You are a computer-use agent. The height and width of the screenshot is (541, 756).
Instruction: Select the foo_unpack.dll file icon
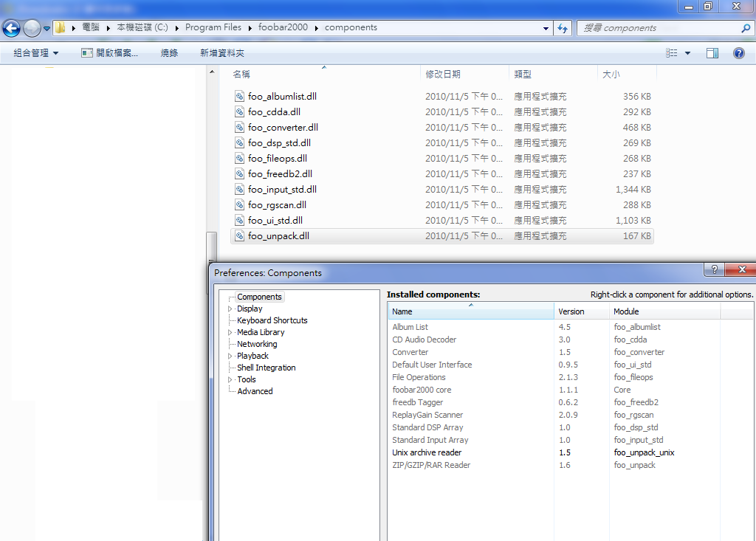(239, 235)
